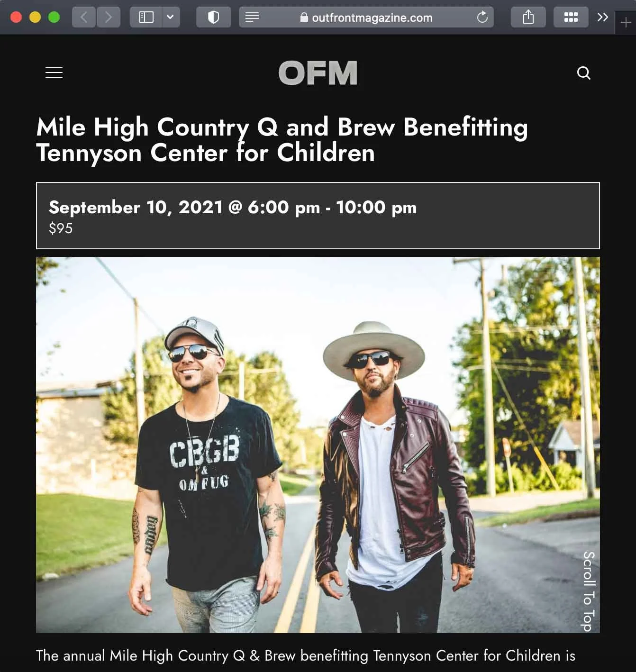Click the Scroll To Top button

point(588,591)
